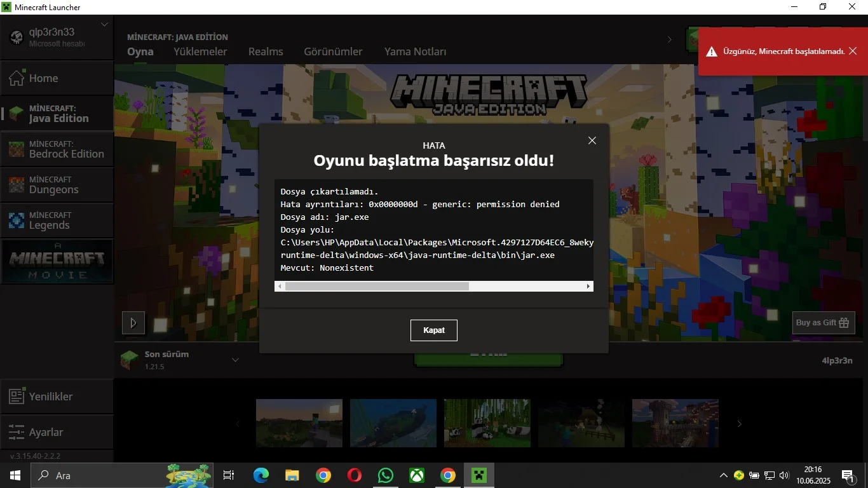Click the news carousel next arrow

[739, 424]
